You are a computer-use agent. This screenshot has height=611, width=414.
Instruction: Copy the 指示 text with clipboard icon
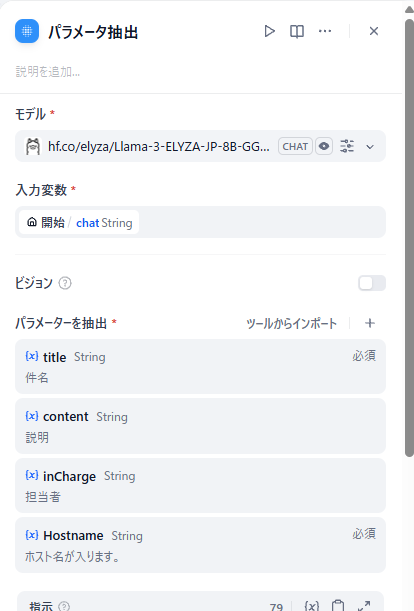[338, 606]
